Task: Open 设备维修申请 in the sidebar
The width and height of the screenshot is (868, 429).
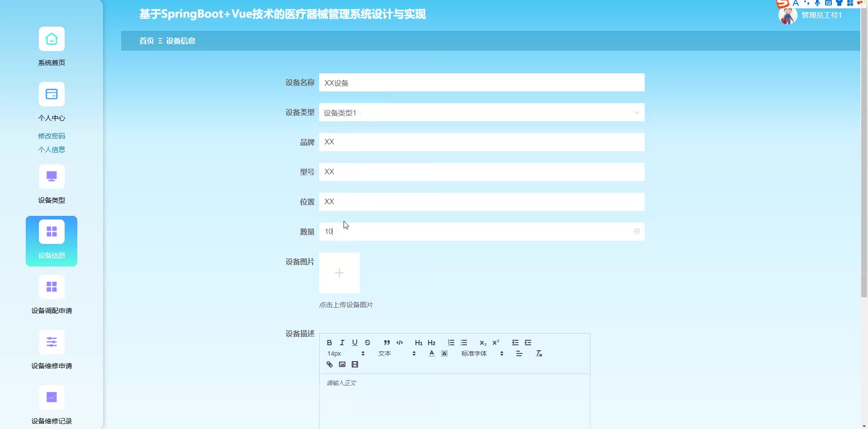Action: coord(52,350)
